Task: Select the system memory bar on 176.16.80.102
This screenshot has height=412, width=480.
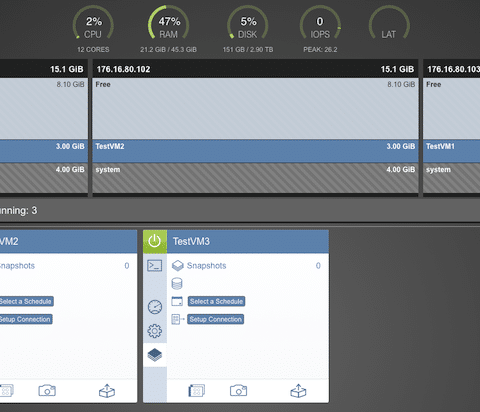Action: pyautogui.click(x=255, y=178)
